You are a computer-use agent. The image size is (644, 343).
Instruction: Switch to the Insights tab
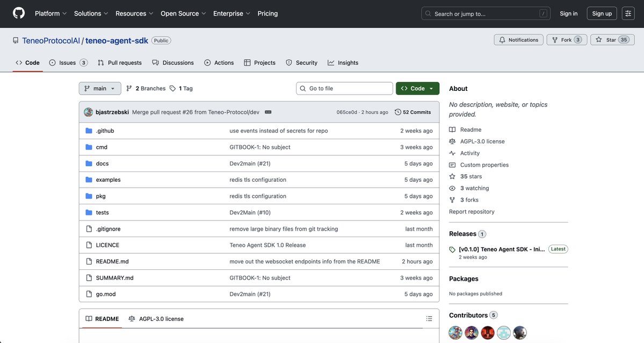(343, 62)
